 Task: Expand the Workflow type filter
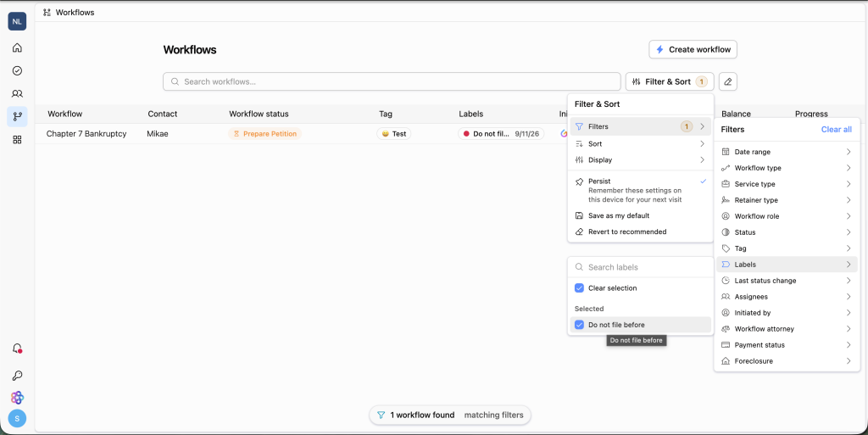pyautogui.click(x=787, y=168)
